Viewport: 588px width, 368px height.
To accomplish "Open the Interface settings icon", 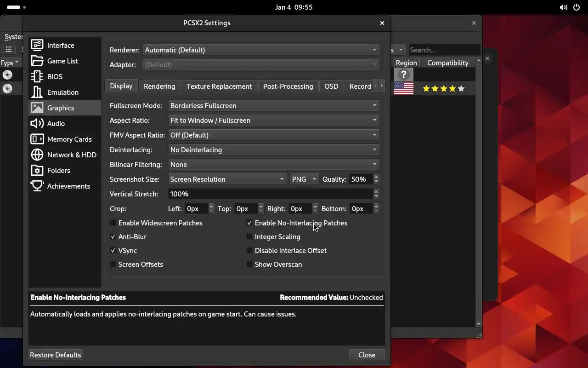I will click(37, 45).
